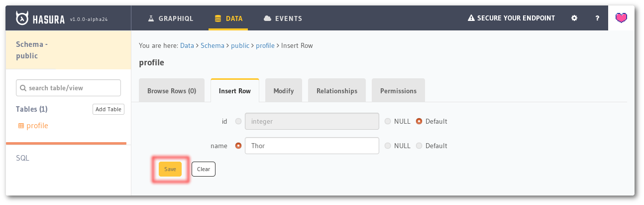Open the Events tab

click(282, 18)
